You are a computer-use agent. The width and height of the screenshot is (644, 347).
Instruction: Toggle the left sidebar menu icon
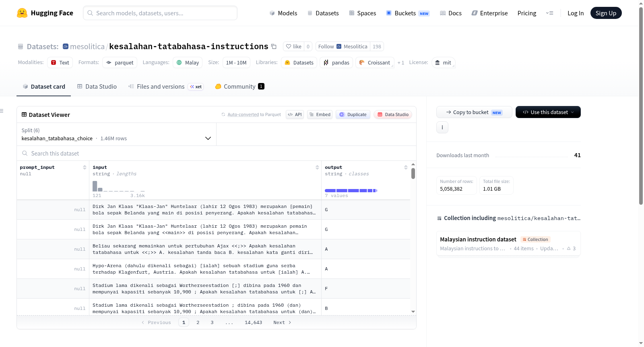[2, 111]
